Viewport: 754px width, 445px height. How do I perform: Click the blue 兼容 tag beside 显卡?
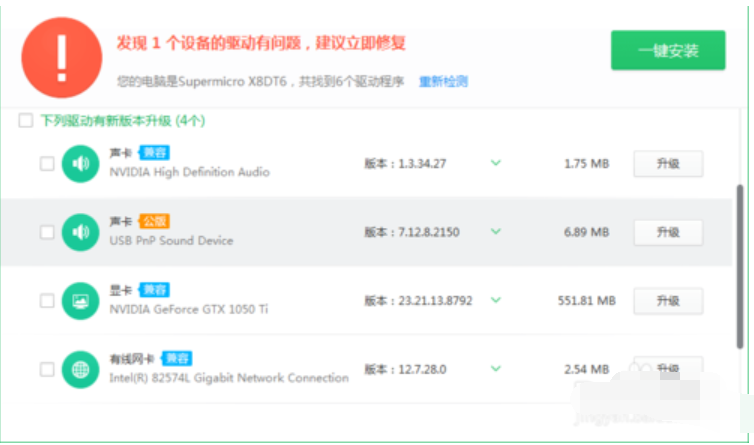pos(153,290)
